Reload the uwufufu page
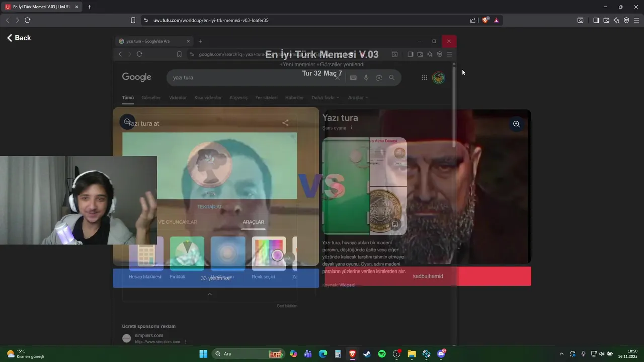The width and height of the screenshot is (644, 362). point(27,20)
